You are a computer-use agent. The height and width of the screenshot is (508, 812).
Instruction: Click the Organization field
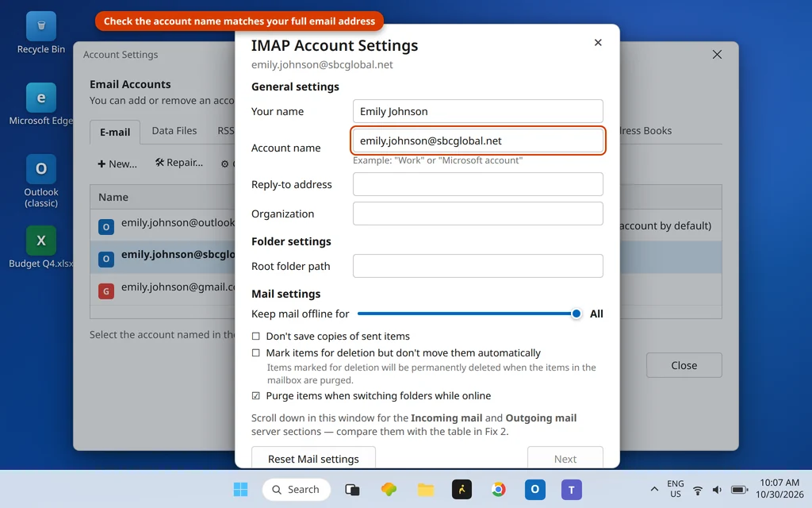[x=478, y=214]
